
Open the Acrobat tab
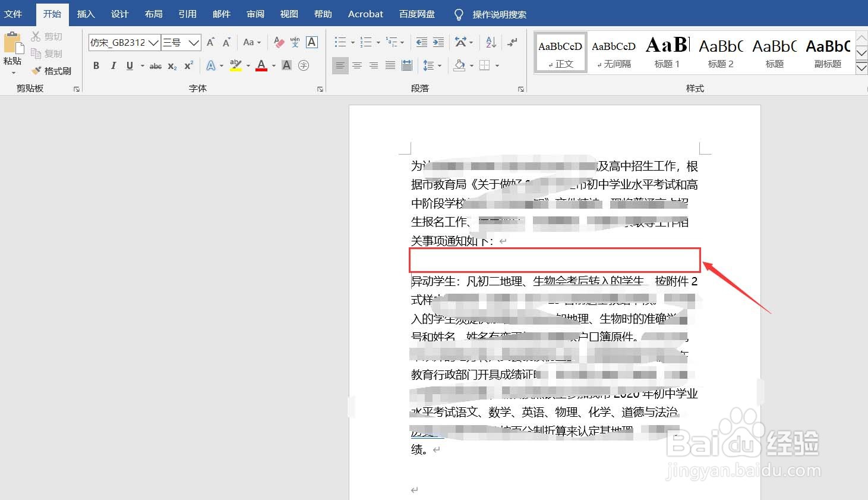coord(365,14)
